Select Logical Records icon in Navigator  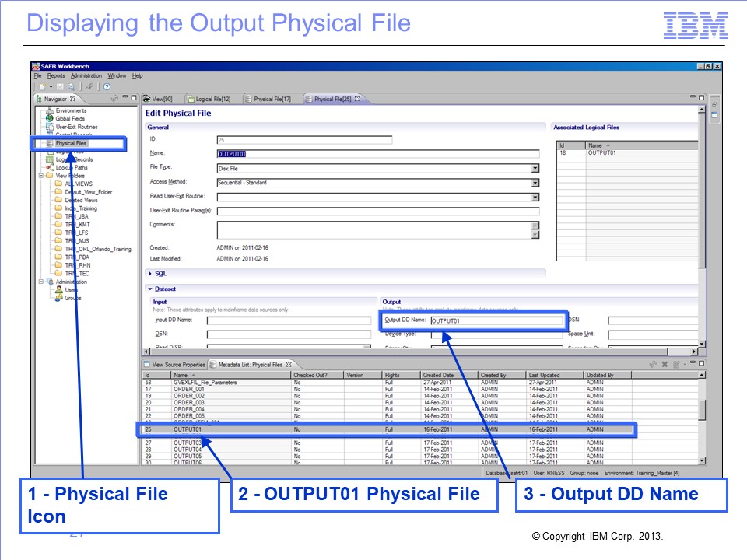50,159
